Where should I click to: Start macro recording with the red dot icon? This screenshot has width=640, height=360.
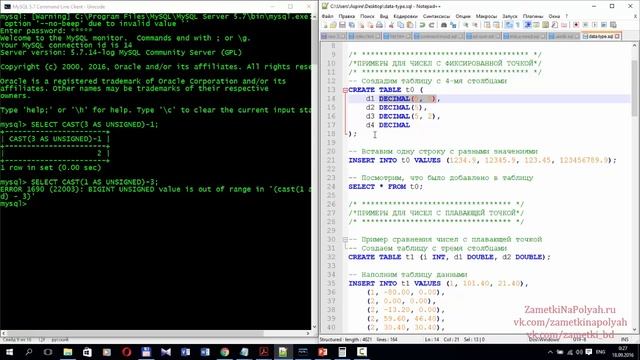[x=576, y=25]
